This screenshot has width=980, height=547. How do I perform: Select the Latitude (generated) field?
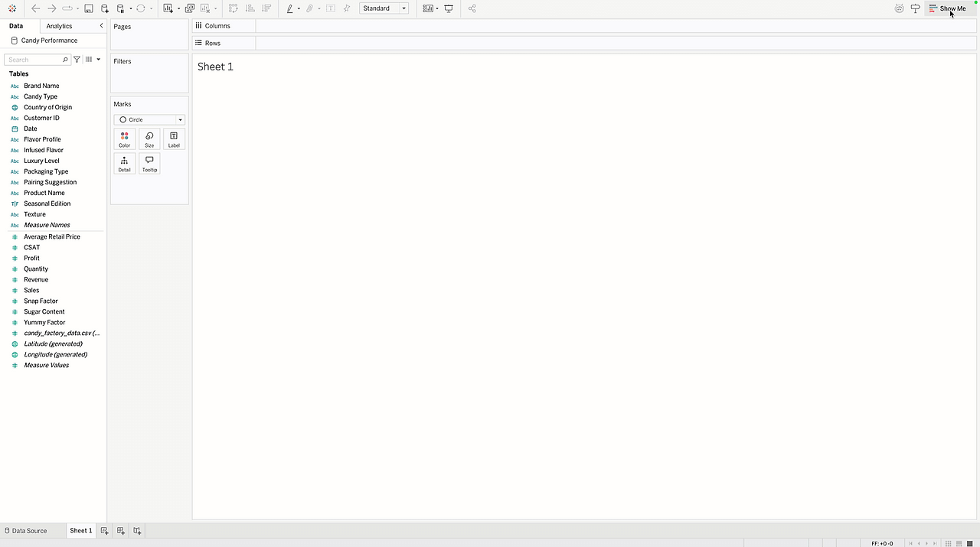(53, 344)
